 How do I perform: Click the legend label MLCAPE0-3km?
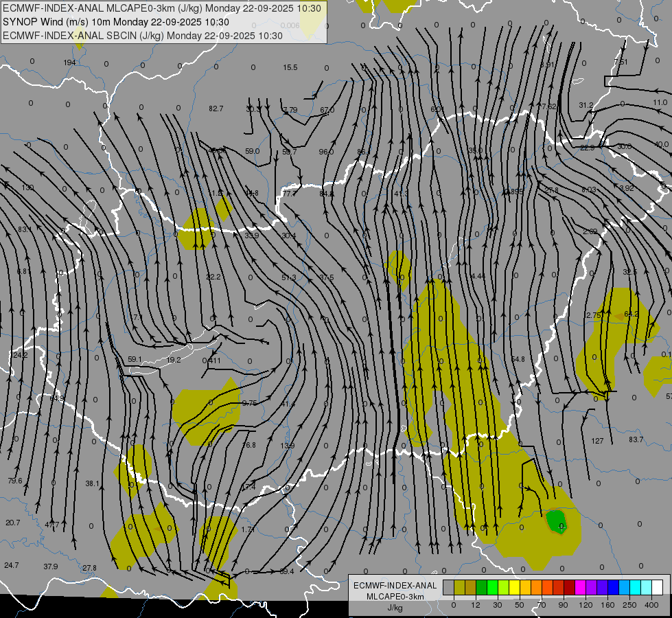(x=395, y=597)
